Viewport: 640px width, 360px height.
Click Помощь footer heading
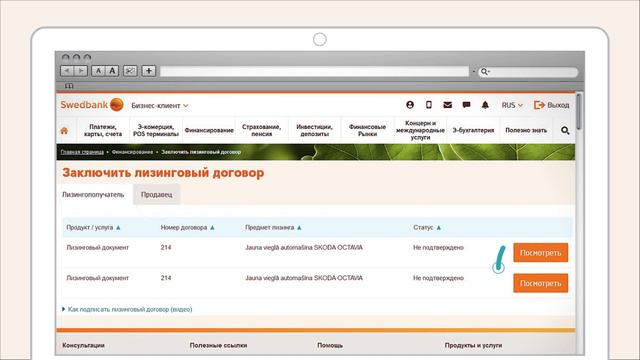(330, 345)
